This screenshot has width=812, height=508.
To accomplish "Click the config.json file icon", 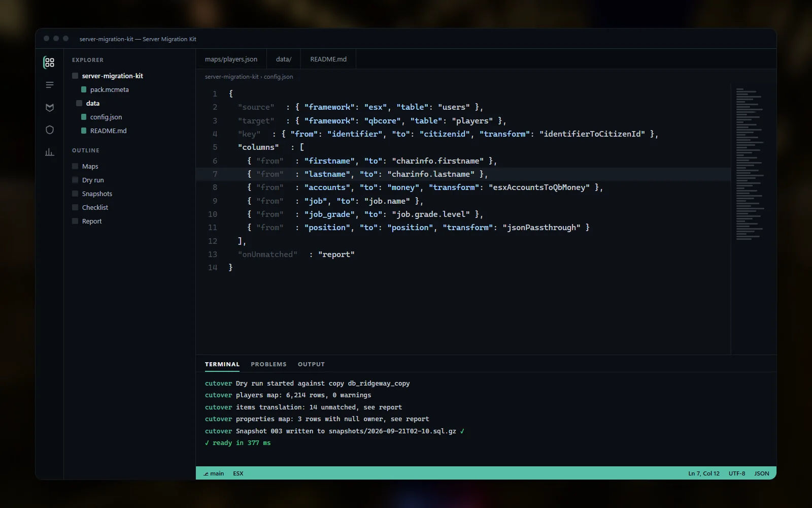I will click(x=84, y=117).
